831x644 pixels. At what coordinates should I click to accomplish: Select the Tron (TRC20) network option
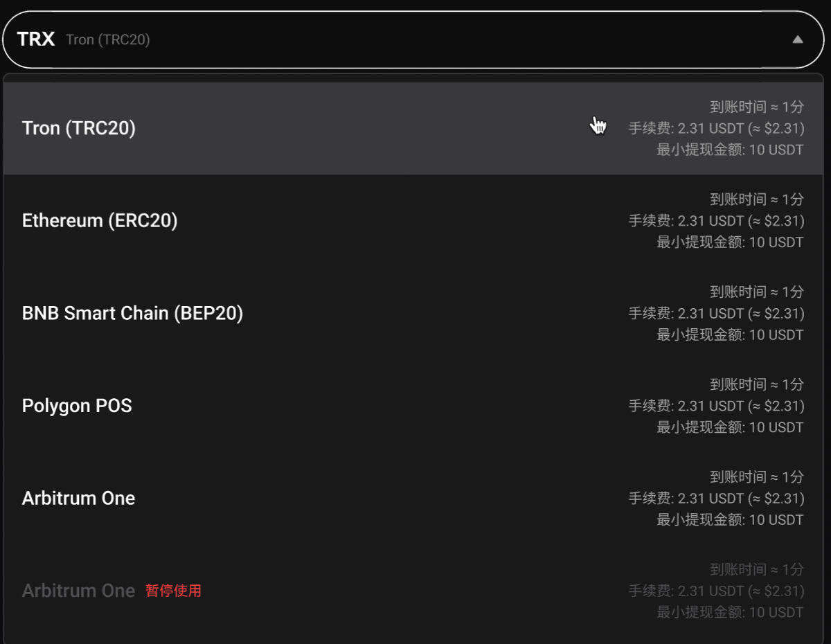tap(413, 128)
